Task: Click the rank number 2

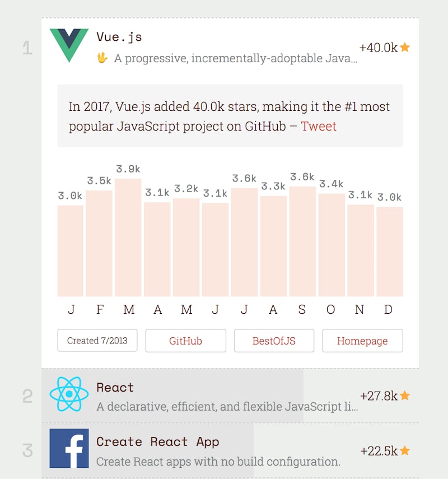Action: 27,396
